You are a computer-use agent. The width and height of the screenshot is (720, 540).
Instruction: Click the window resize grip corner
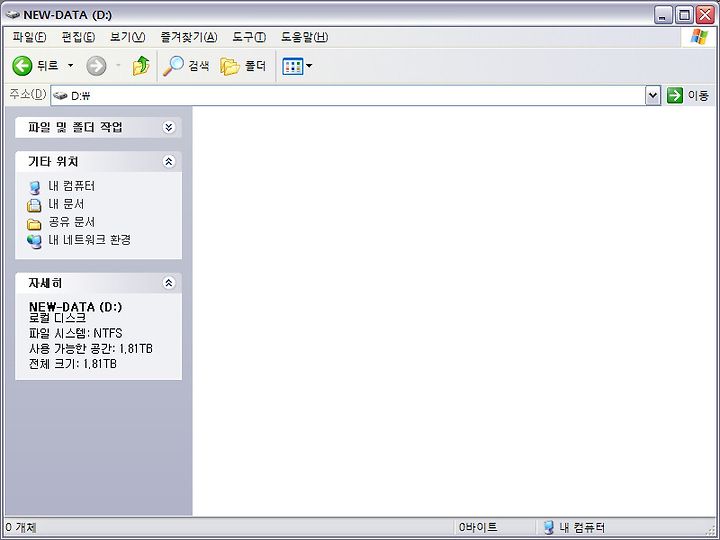tap(712, 531)
